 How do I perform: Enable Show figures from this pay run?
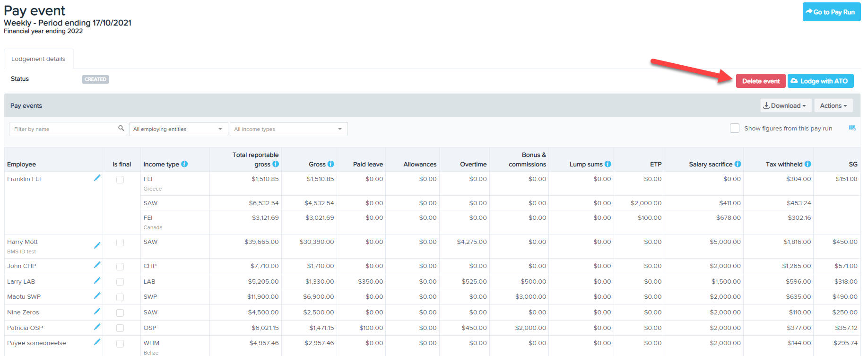pos(735,128)
